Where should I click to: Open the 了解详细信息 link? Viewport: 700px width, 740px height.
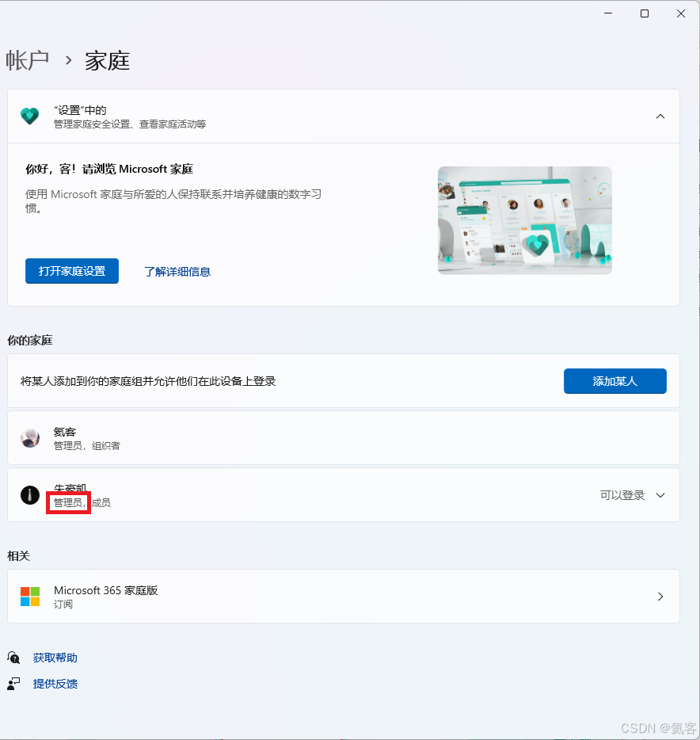[x=177, y=272]
